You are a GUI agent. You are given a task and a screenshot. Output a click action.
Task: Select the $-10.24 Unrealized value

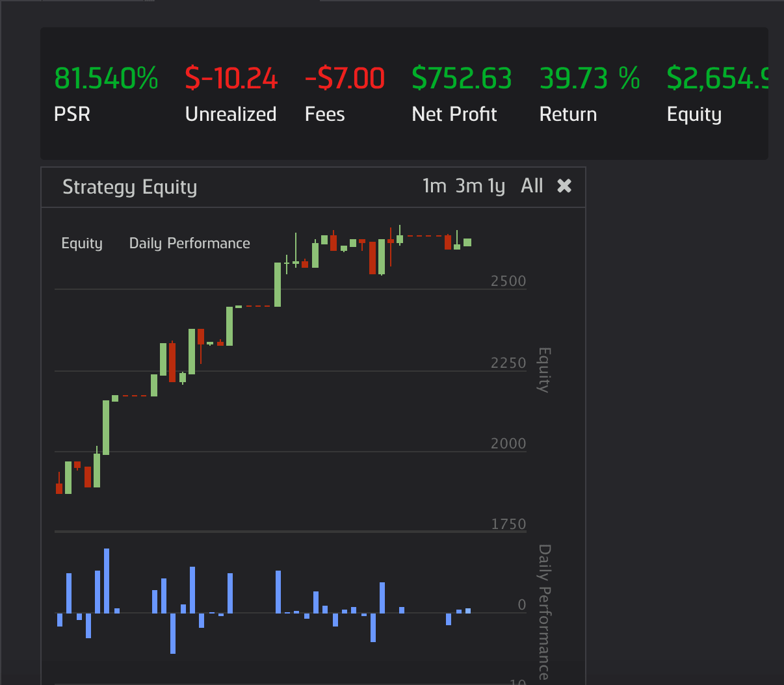pos(231,78)
